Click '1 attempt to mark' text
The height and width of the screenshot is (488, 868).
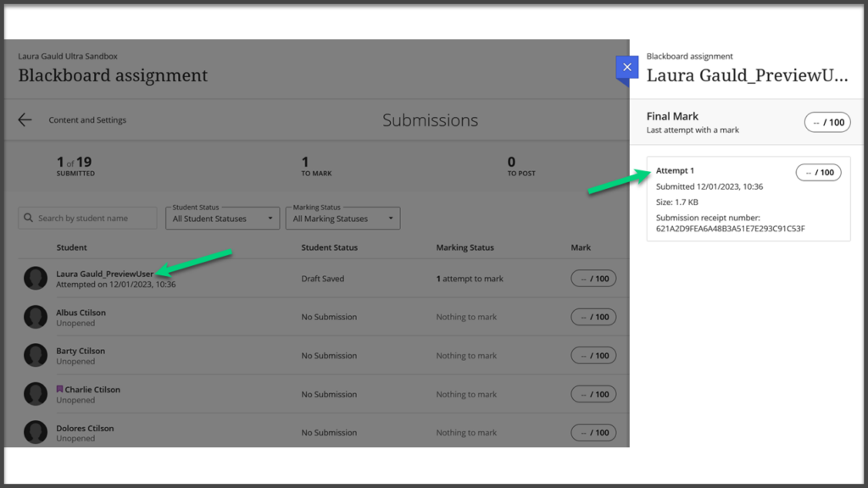470,278
